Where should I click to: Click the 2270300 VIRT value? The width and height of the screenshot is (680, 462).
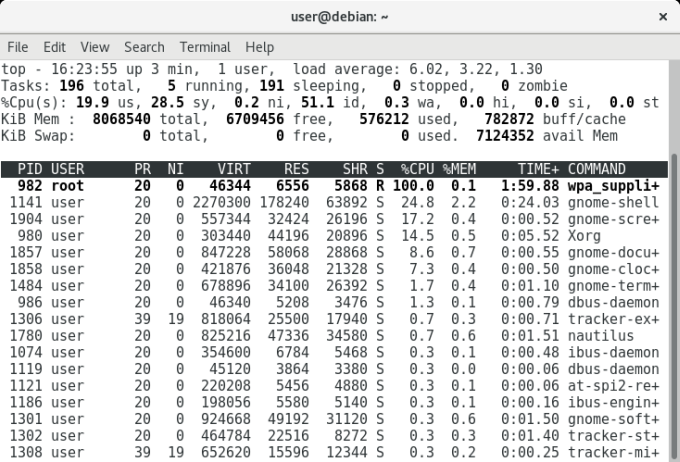click(x=222, y=202)
